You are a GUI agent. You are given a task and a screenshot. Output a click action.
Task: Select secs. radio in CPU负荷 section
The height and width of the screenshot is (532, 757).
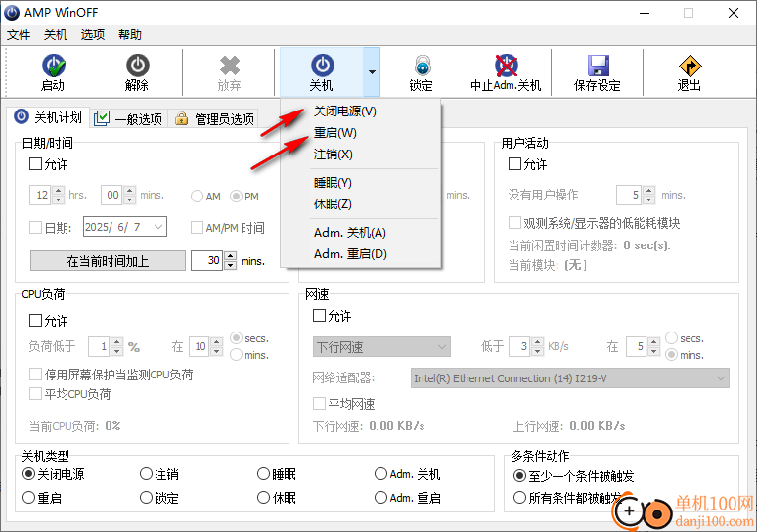point(236,338)
